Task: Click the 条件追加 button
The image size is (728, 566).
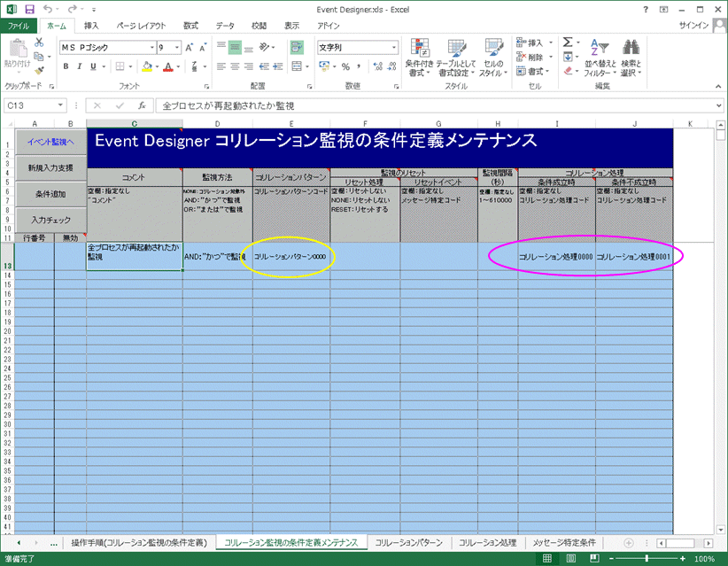Action: [x=50, y=194]
